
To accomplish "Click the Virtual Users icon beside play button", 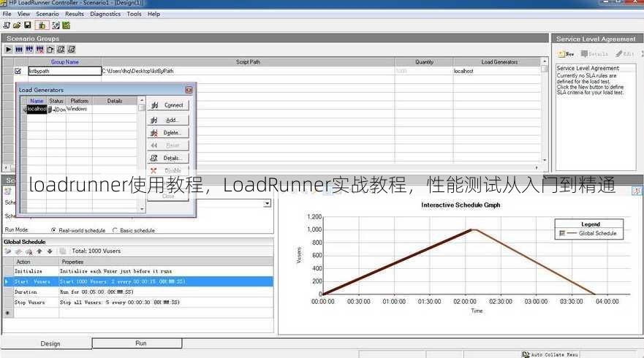I will pyautogui.click(x=19, y=50).
